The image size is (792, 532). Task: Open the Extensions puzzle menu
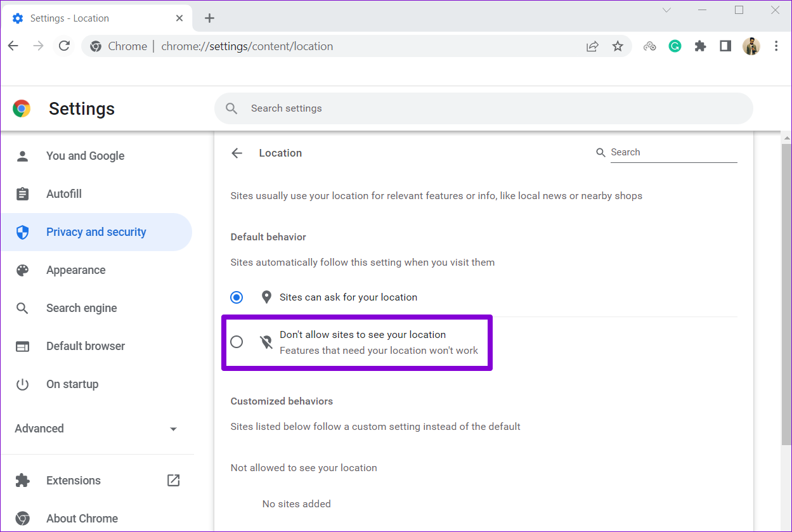click(700, 46)
